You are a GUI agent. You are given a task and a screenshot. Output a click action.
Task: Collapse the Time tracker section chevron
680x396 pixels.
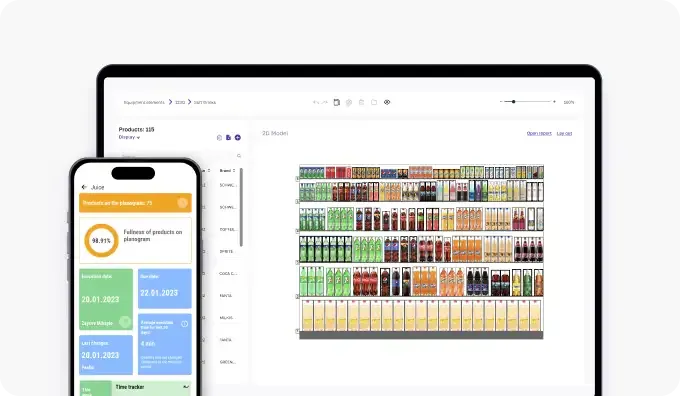coord(186,386)
